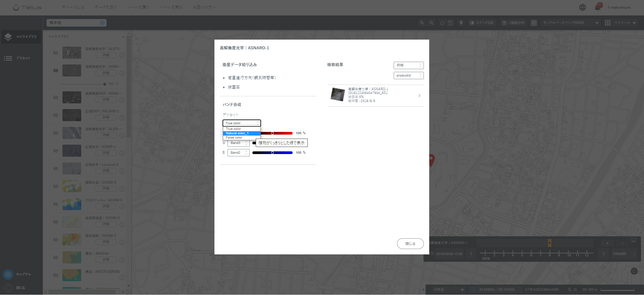644x295 pixels.
Task: Open ツールを買う menu
Action: (138, 7)
